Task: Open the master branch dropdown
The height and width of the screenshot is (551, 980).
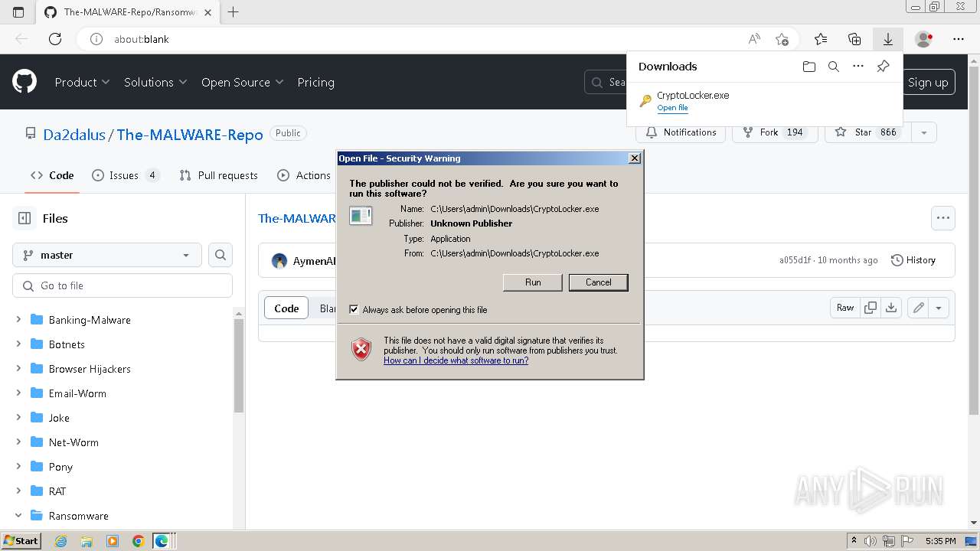Action: tap(107, 255)
